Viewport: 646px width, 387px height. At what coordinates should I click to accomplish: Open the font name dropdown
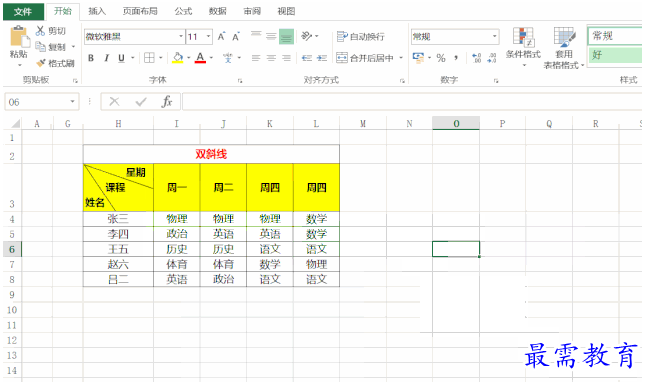pos(181,37)
